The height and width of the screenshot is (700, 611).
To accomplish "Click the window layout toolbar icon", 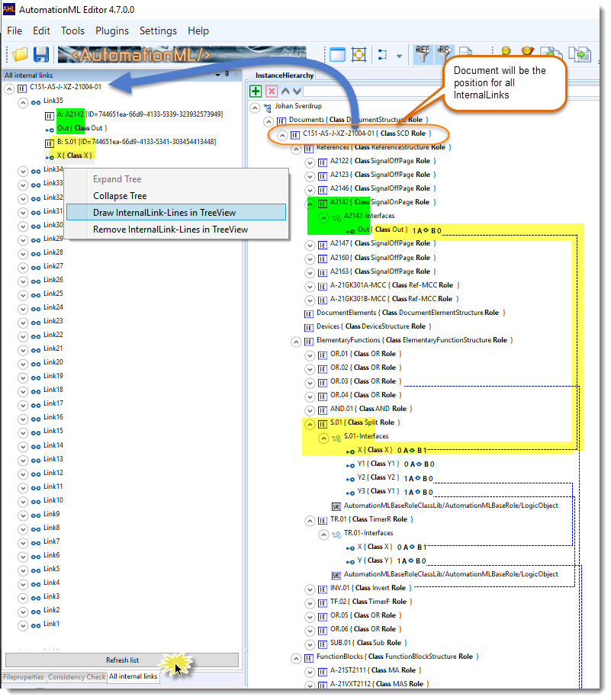I will point(337,55).
